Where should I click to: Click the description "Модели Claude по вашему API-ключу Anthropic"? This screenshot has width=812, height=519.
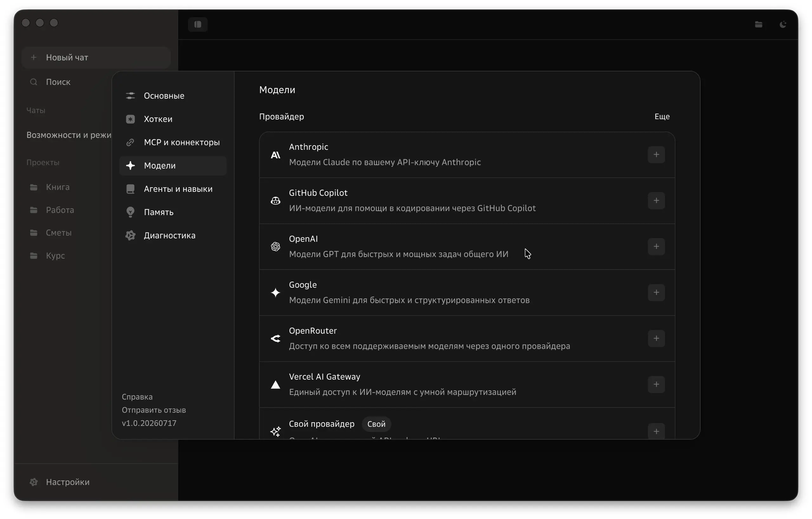(385, 162)
